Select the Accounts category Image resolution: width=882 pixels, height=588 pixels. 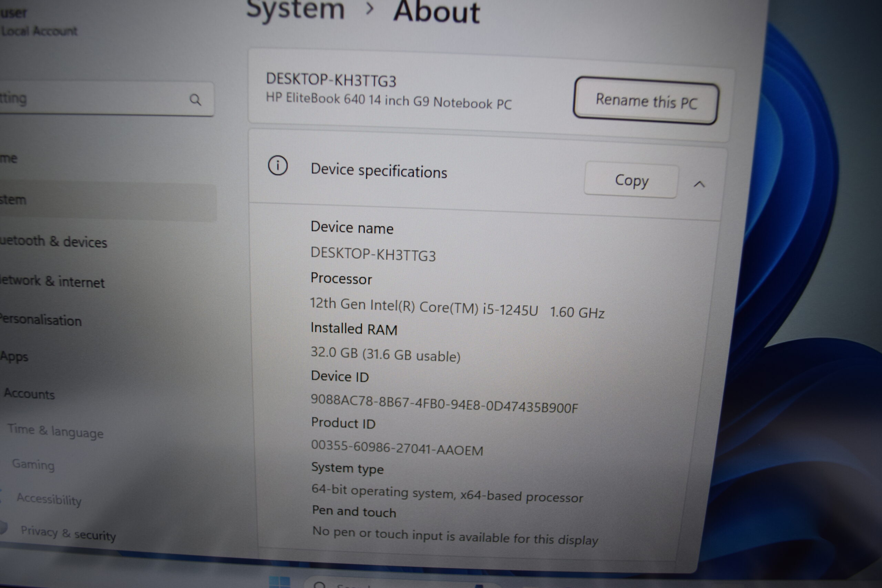pos(29,394)
